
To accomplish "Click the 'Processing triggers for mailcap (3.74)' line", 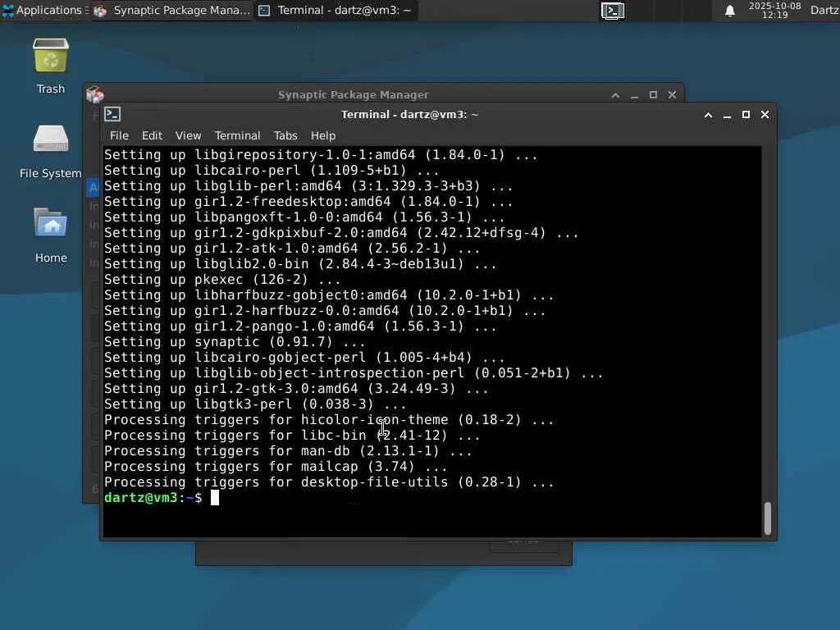I will click(276, 467).
